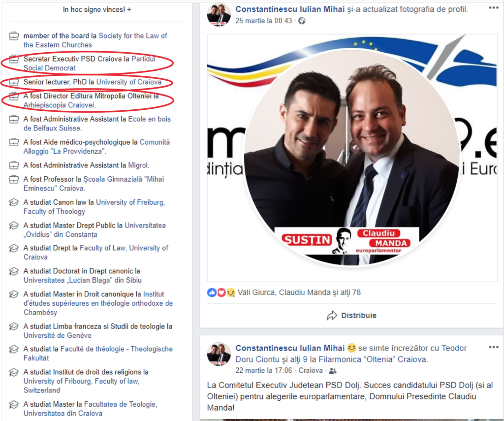The width and height of the screenshot is (504, 421).
Task: Click the friends audience icon next to Craiova
Action: click(333, 371)
